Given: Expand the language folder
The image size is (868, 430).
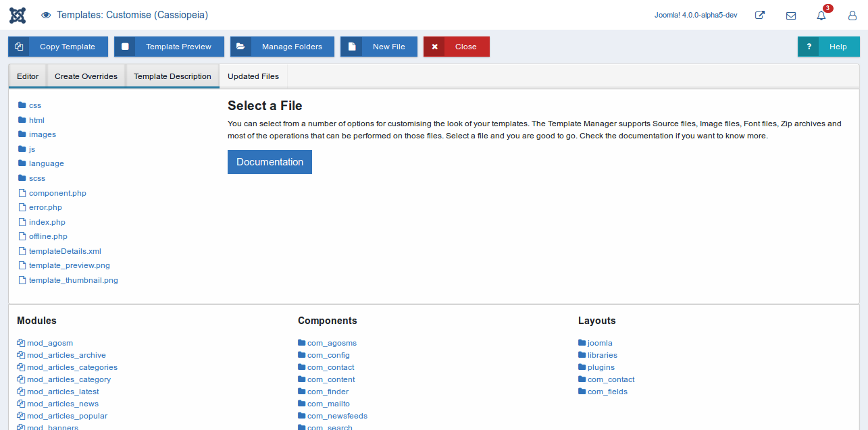Looking at the screenshot, I should coord(47,163).
